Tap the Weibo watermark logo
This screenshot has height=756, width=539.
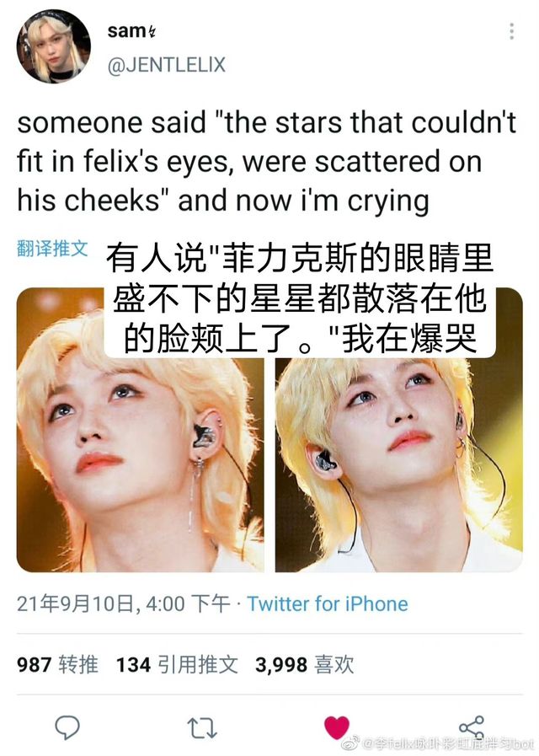tap(350, 743)
